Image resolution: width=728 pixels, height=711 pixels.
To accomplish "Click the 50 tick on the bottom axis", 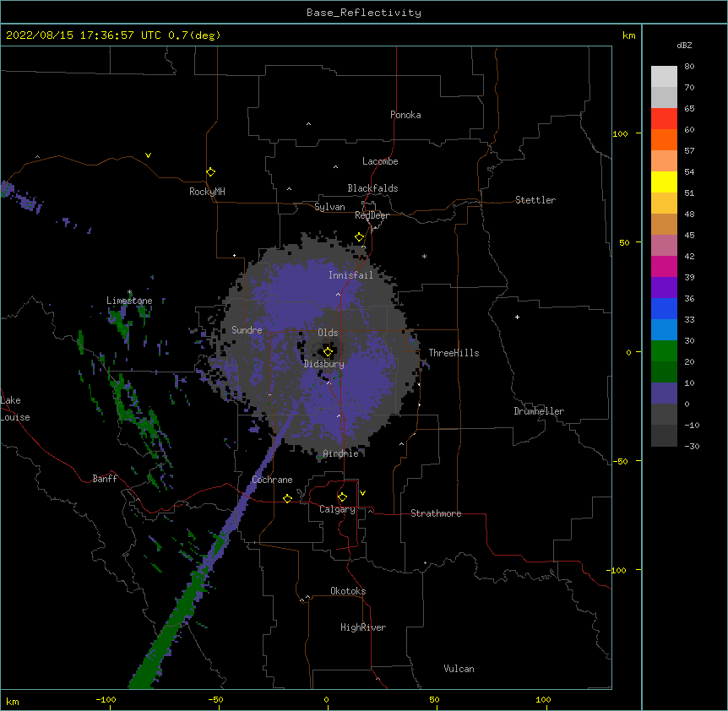I will point(434,699).
